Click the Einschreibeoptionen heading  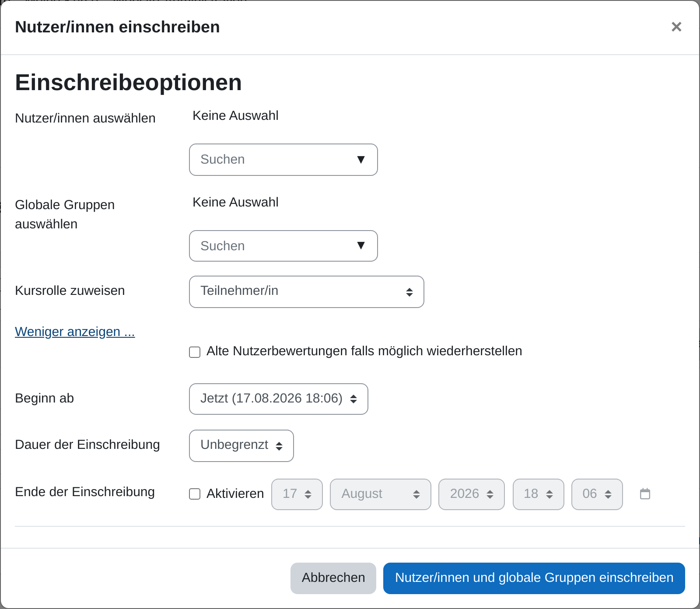[128, 82]
